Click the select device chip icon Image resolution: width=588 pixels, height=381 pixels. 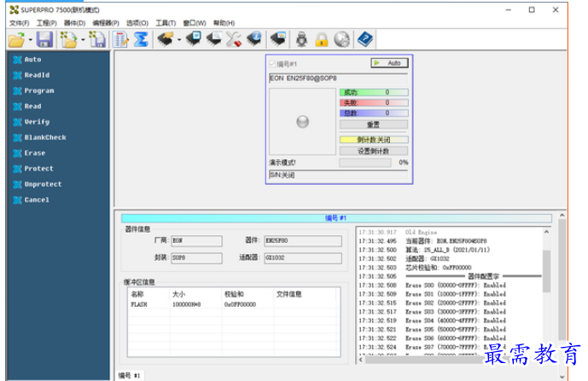pos(166,39)
